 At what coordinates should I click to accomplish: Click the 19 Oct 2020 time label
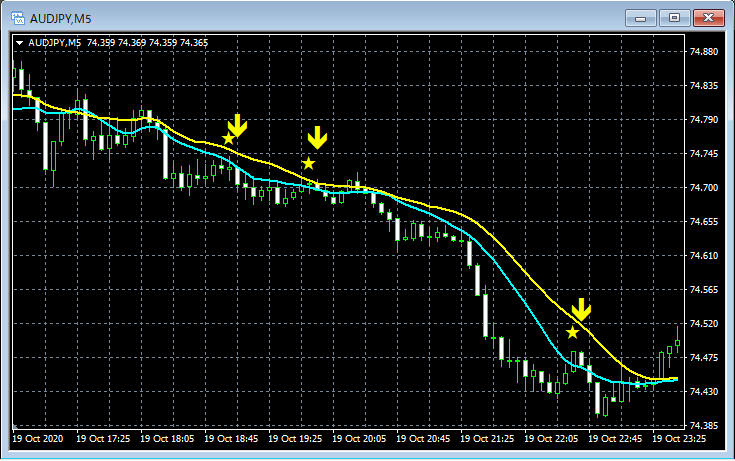[x=38, y=439]
